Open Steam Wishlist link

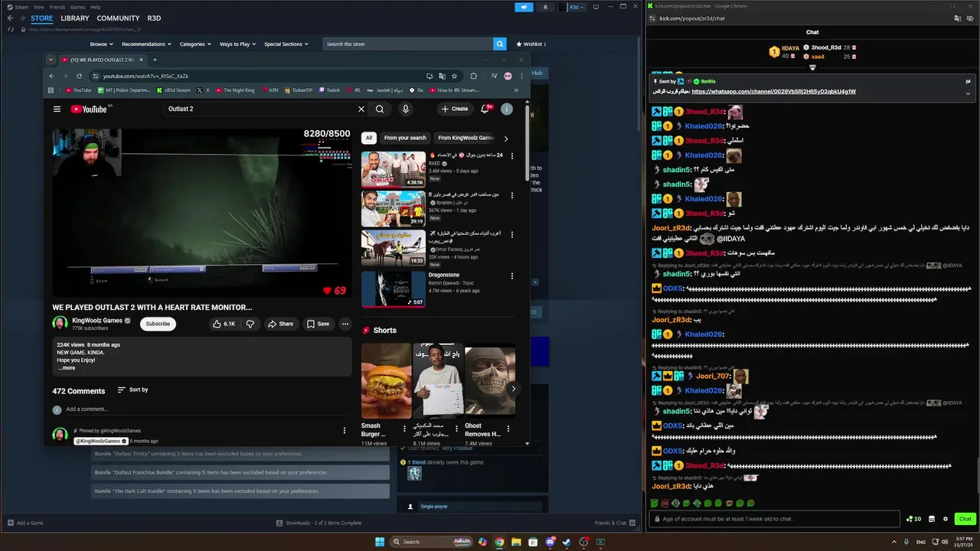coord(531,44)
